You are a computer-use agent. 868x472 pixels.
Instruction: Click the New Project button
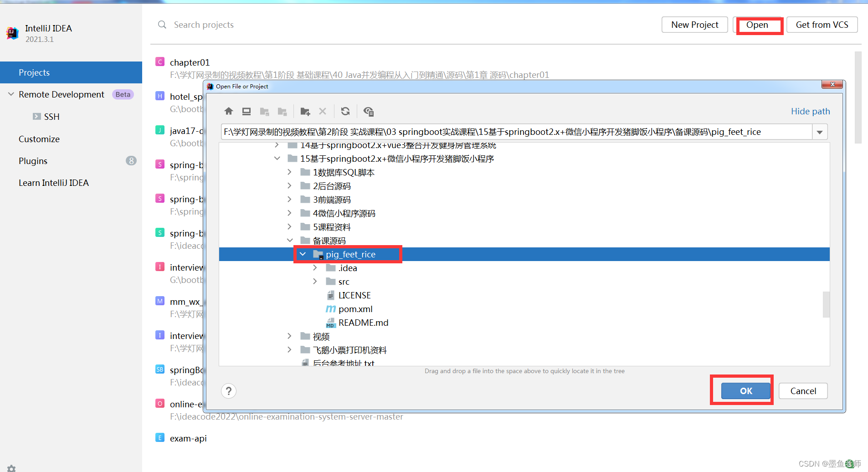(694, 25)
